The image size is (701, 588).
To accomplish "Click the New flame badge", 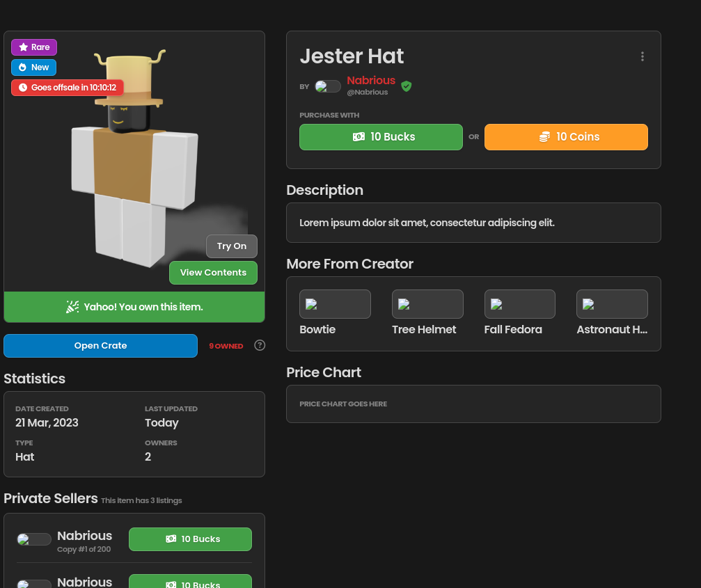I will pyautogui.click(x=34, y=67).
